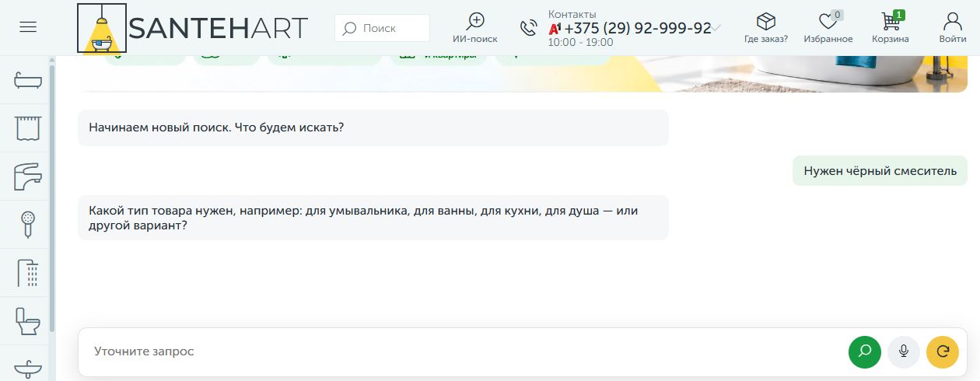This screenshot has width=980, height=381.
Task: Select sink category in sidebar
Action: coord(28,369)
